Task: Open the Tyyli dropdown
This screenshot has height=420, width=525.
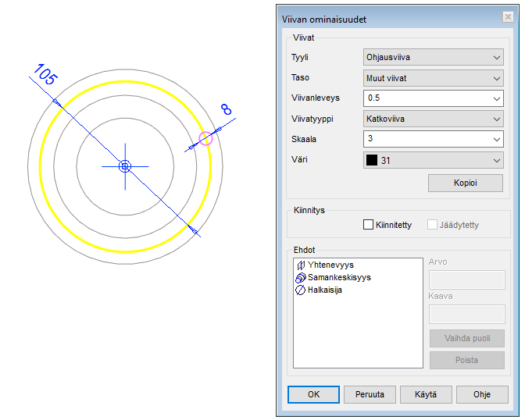Action: coord(434,58)
